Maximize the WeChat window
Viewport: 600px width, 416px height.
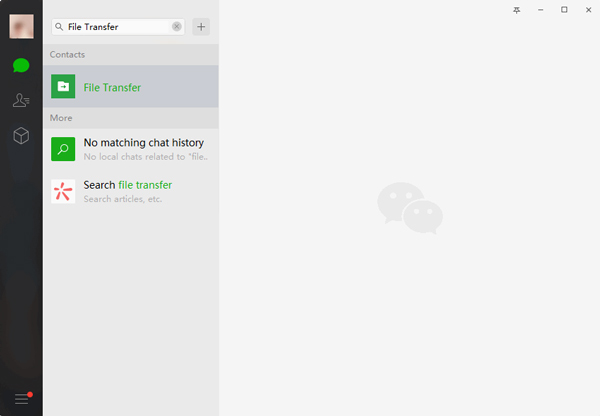tap(564, 10)
